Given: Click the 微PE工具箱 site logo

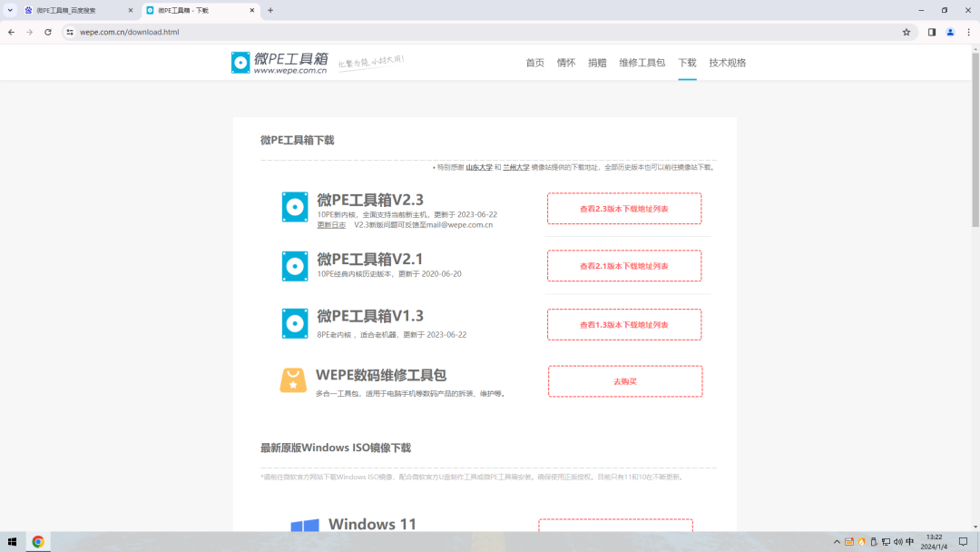Looking at the screenshot, I should click(x=279, y=63).
